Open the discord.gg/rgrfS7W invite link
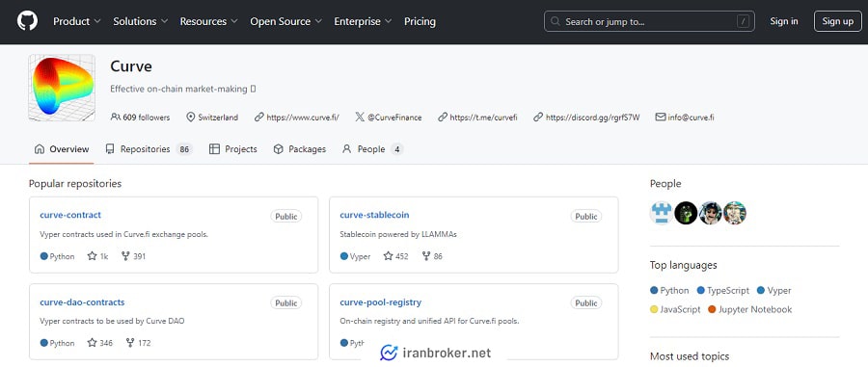 tap(592, 118)
